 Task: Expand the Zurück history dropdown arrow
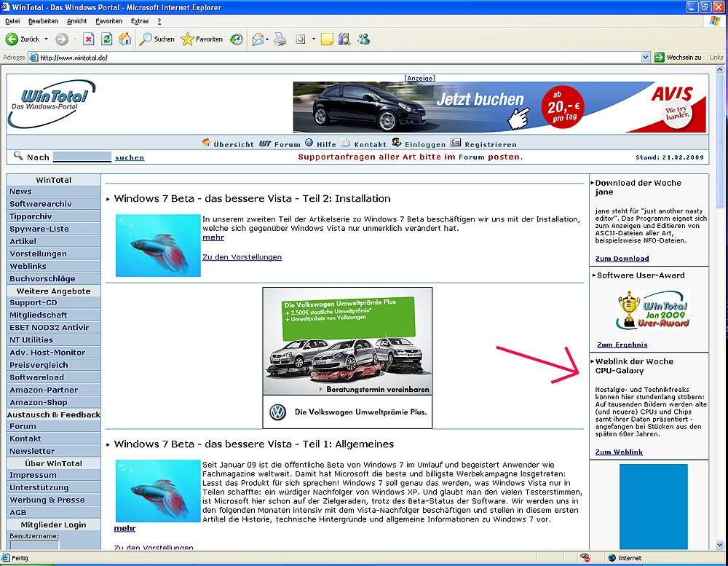point(46,39)
